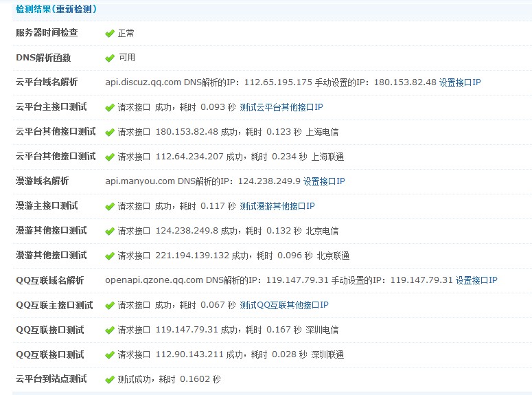Click the api.manyou.com domain text

point(140,181)
